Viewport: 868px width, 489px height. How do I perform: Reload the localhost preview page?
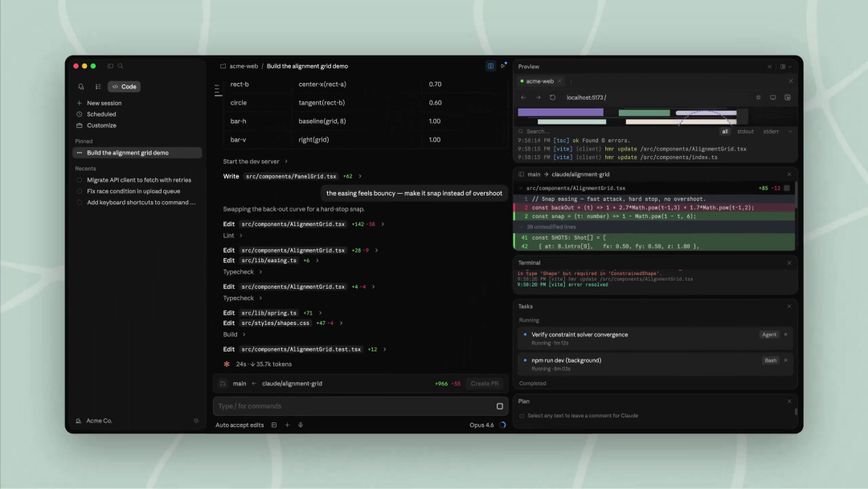click(x=552, y=97)
